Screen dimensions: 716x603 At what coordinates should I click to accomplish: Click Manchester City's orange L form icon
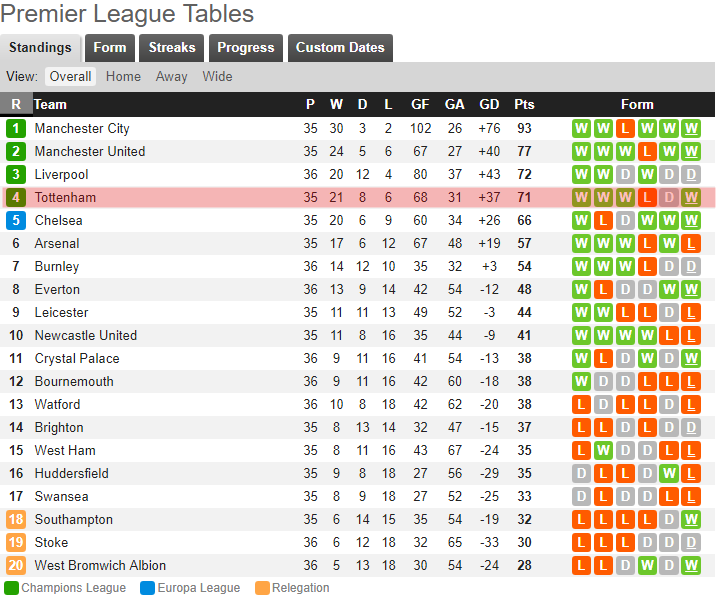[x=625, y=129]
